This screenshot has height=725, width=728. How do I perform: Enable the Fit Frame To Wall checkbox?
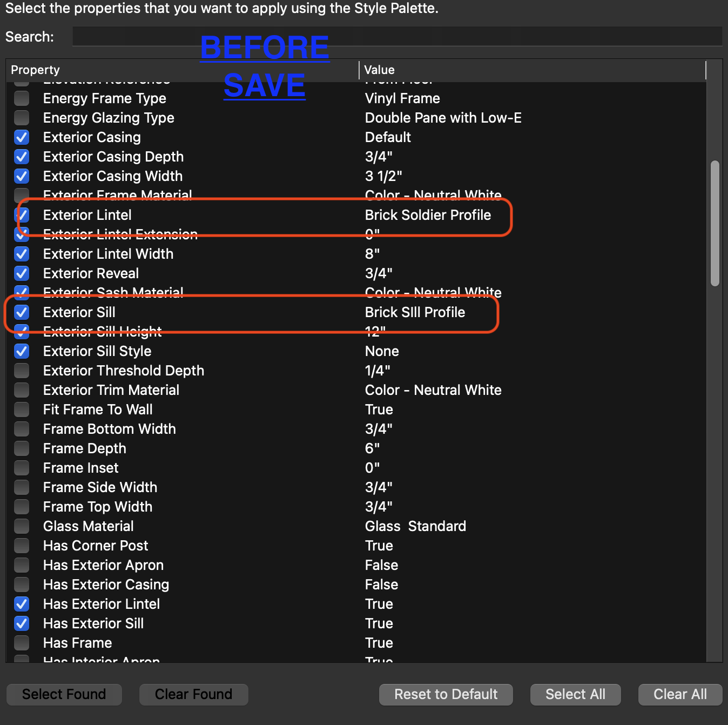(22, 410)
